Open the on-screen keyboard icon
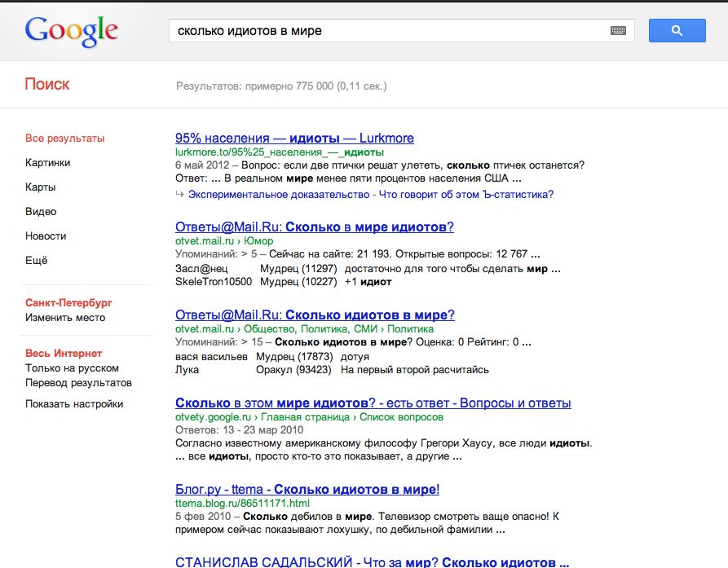The width and height of the screenshot is (728, 568). (618, 31)
